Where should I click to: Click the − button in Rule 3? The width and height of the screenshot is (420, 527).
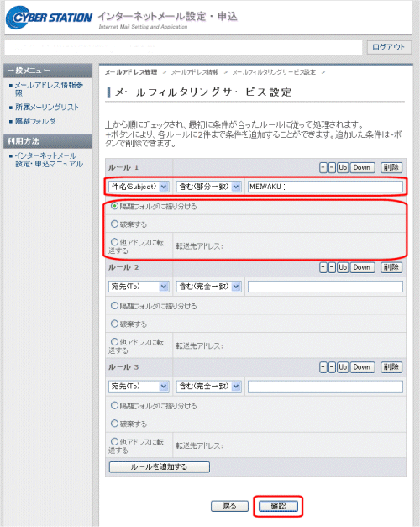(x=332, y=367)
